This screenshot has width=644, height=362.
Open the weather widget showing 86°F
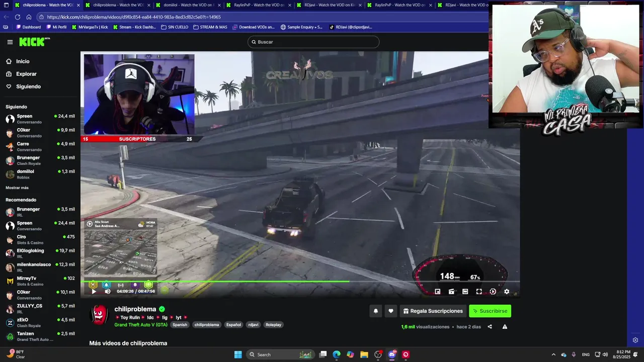16,354
